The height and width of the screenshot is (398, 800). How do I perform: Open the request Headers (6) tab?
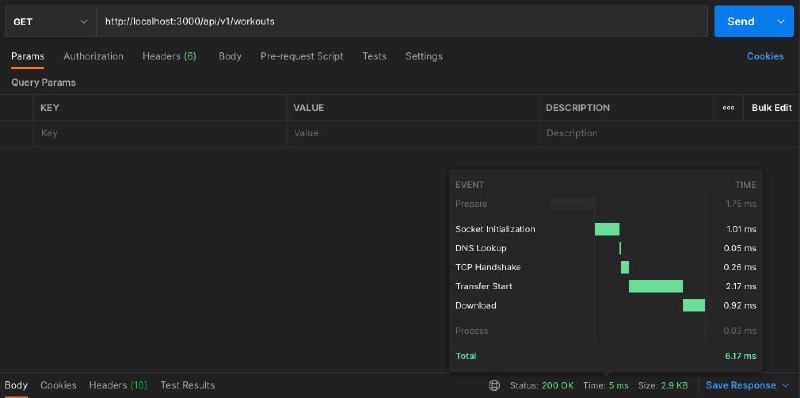pyautogui.click(x=169, y=56)
